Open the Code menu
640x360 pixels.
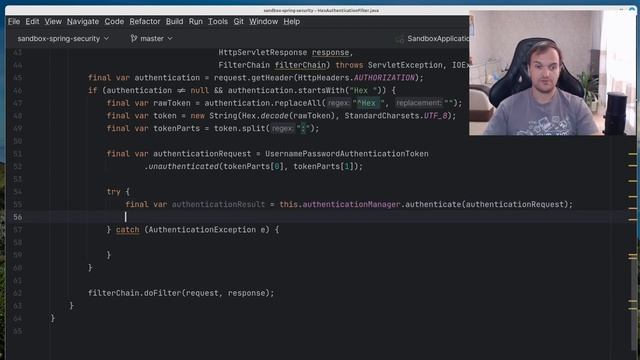click(114, 22)
